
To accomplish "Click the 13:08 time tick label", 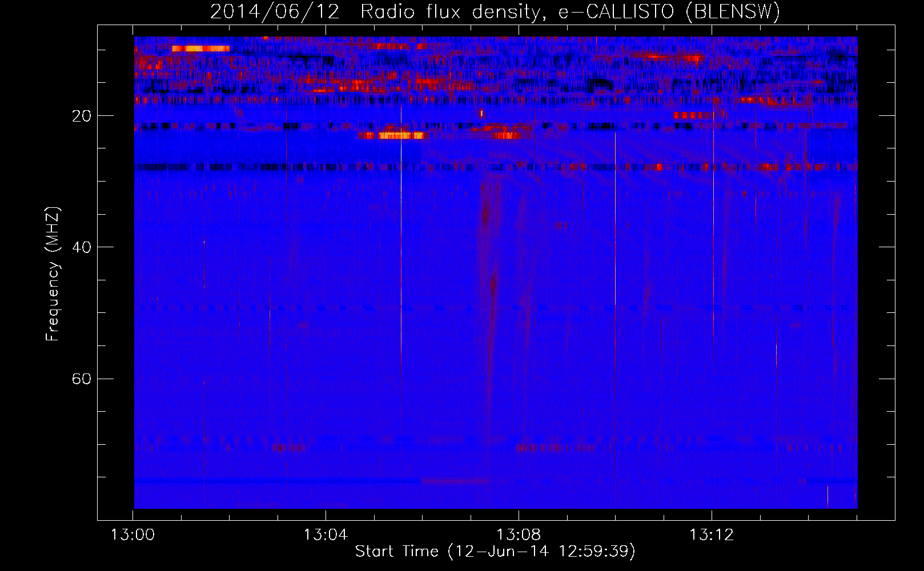I will pos(519,535).
